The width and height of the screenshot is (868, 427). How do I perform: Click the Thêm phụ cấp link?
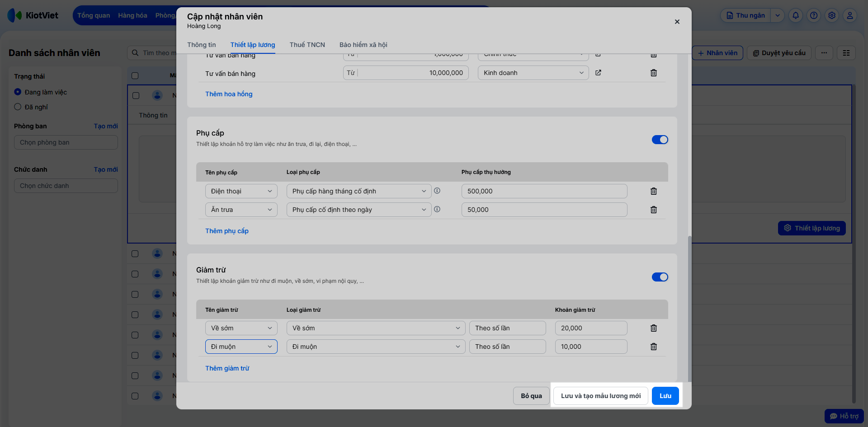pyautogui.click(x=227, y=231)
